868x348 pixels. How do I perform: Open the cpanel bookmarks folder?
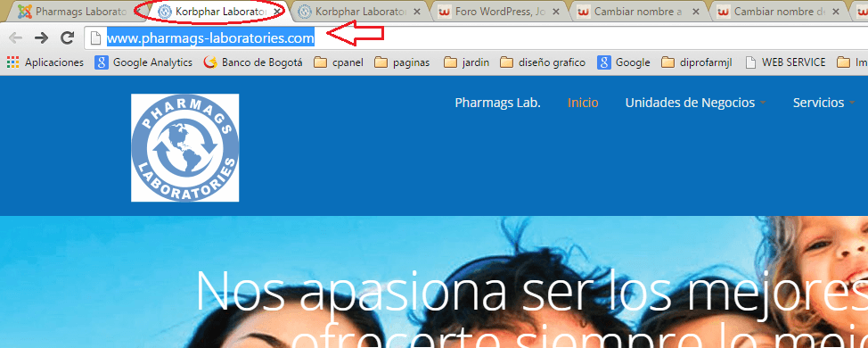(339, 62)
